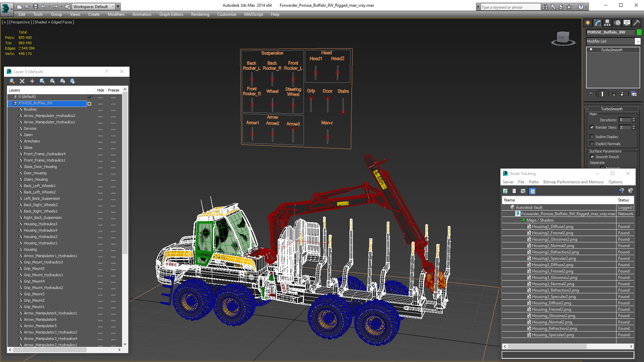Open the quick access toolbar customize arrow
Screen dimensions: 644x362
point(118,6)
